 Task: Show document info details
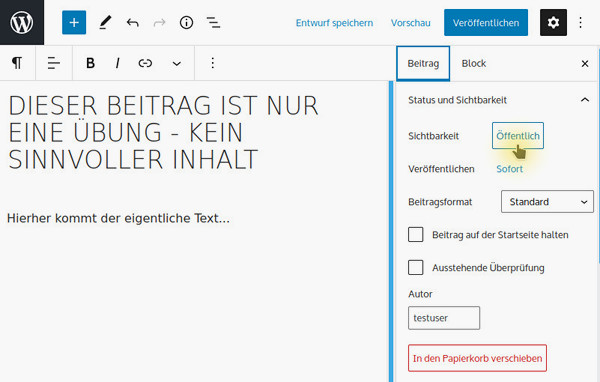[186, 23]
